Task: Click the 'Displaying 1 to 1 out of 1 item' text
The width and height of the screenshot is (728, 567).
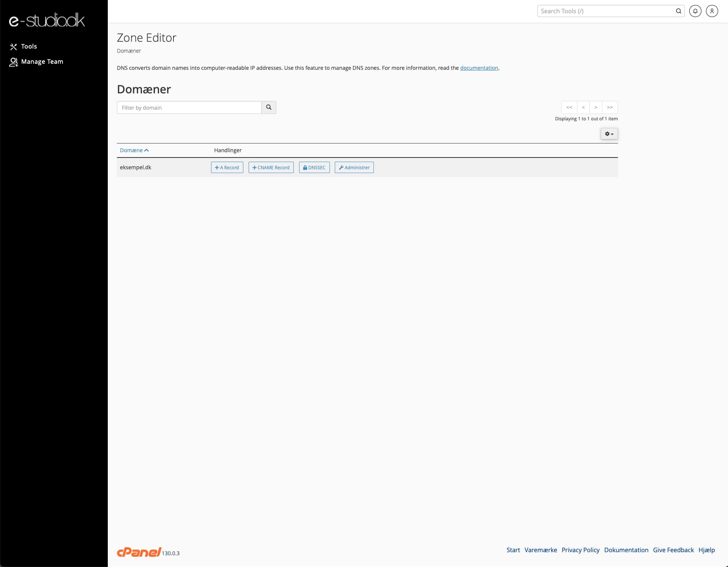Action: pyautogui.click(x=586, y=119)
